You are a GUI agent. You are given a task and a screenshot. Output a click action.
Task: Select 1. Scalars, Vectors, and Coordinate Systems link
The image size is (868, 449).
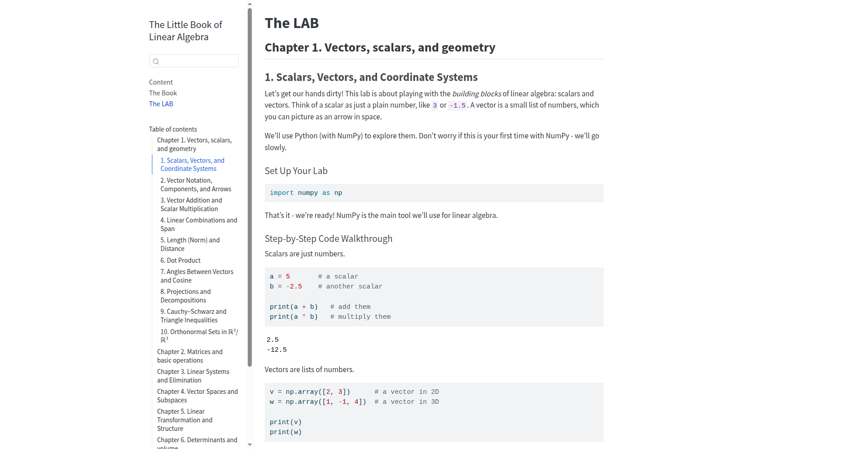coord(192,165)
